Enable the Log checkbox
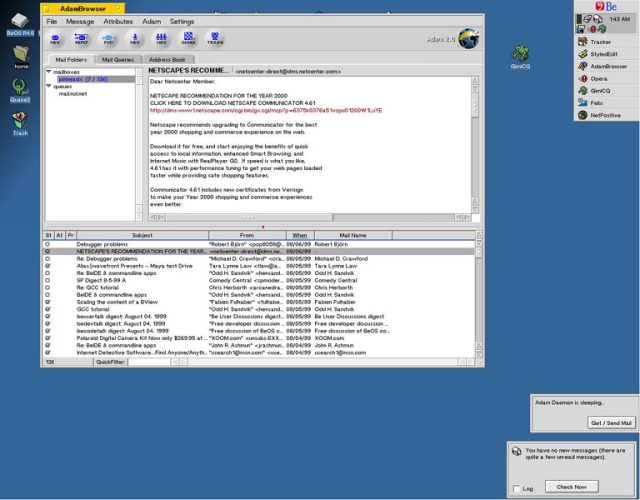 coord(517,488)
